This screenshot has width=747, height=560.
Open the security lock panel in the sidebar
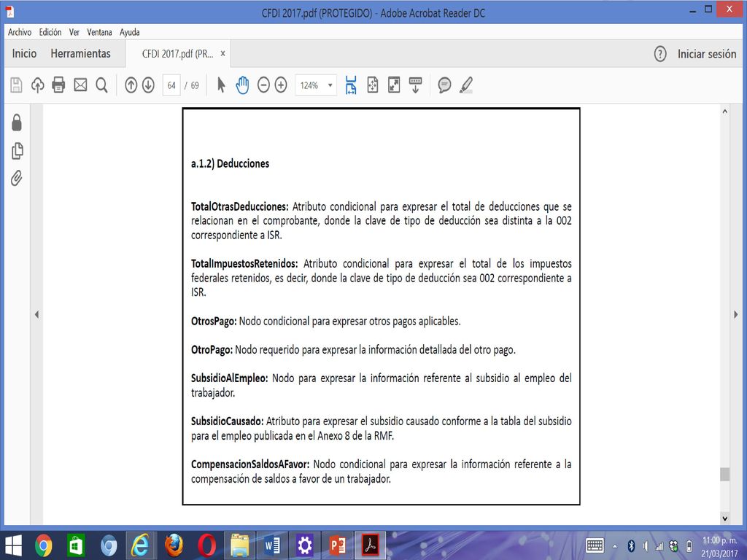pyautogui.click(x=17, y=122)
